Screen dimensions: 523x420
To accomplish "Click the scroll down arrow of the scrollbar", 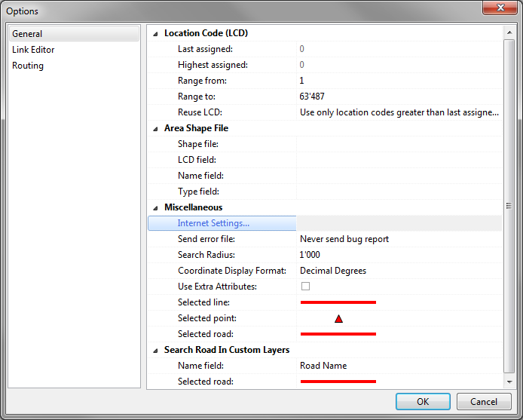I will [510, 382].
